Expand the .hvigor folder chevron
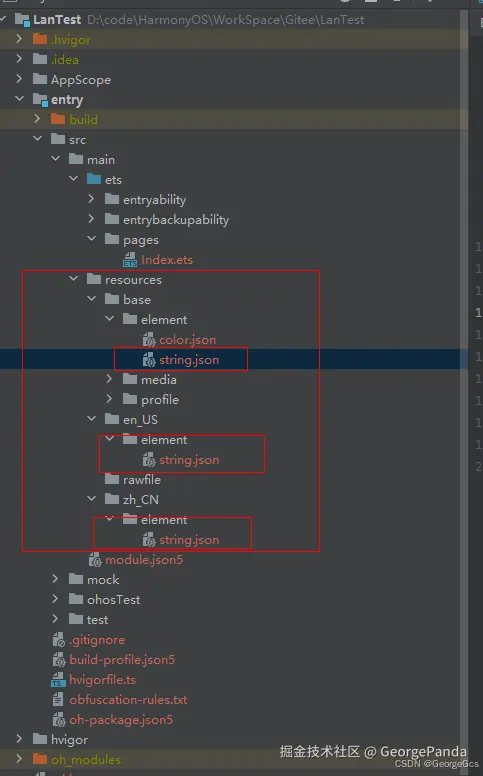Viewport: 483px width, 776px height. pos(19,39)
